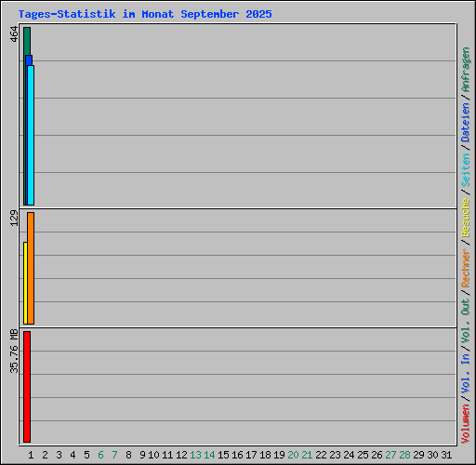Click day label '25' on x-axis

[x=363, y=455]
